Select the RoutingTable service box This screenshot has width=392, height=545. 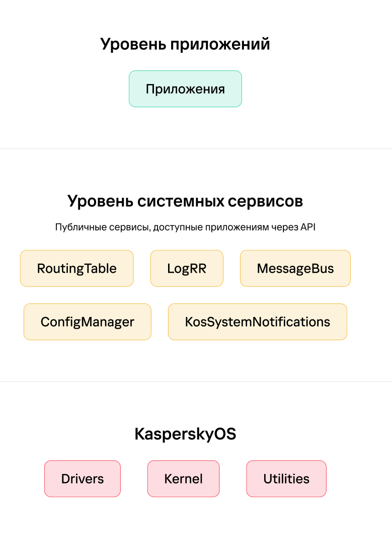pos(76,268)
